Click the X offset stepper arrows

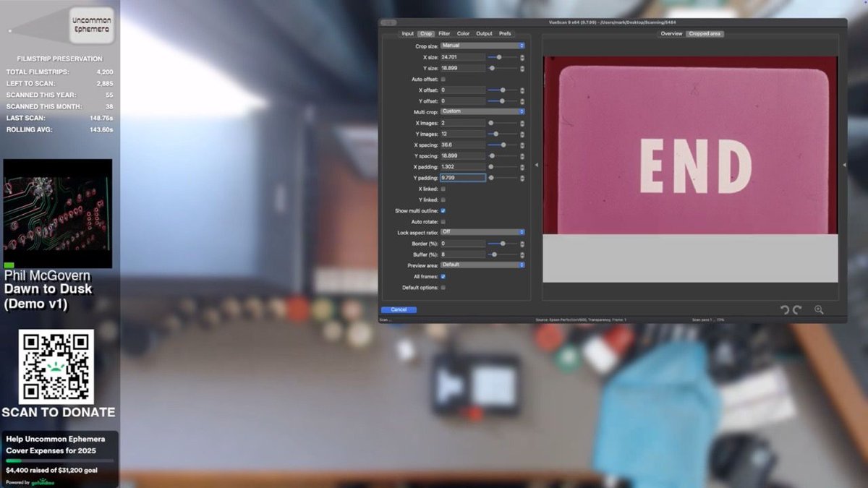pos(522,90)
